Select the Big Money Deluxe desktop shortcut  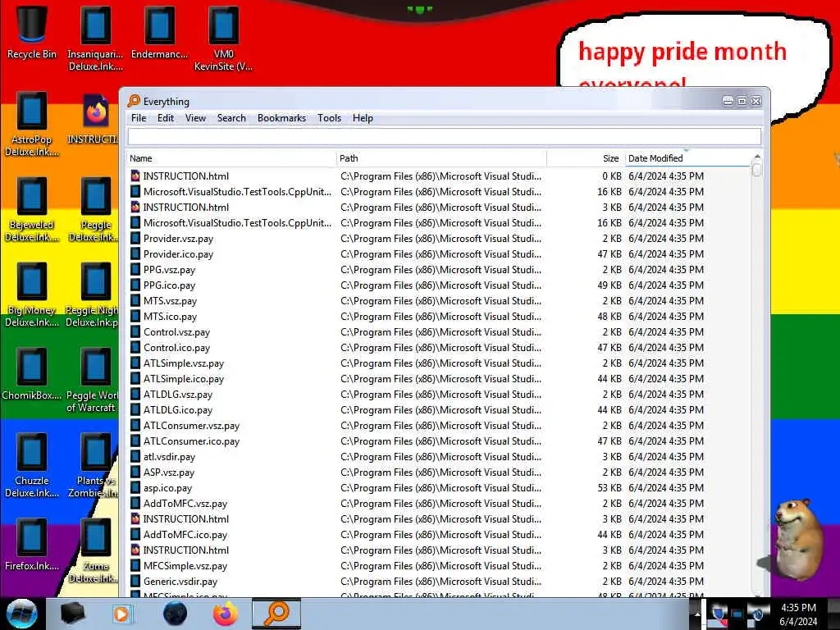32,294
